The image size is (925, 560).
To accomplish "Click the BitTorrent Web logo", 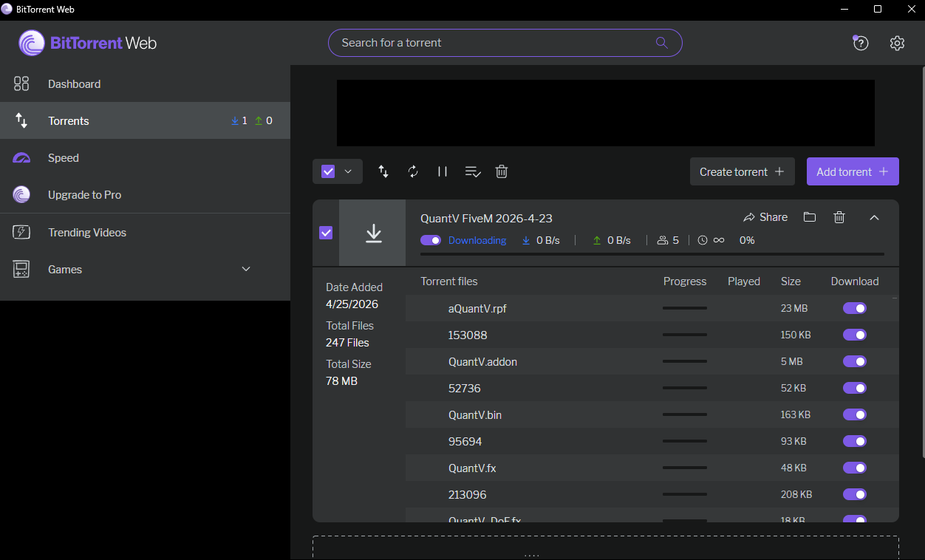I will [x=88, y=43].
